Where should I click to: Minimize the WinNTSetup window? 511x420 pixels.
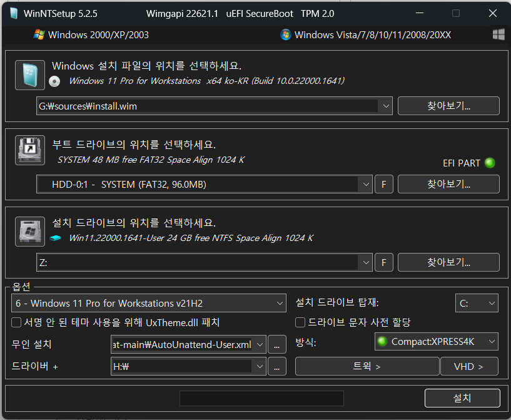420,13
